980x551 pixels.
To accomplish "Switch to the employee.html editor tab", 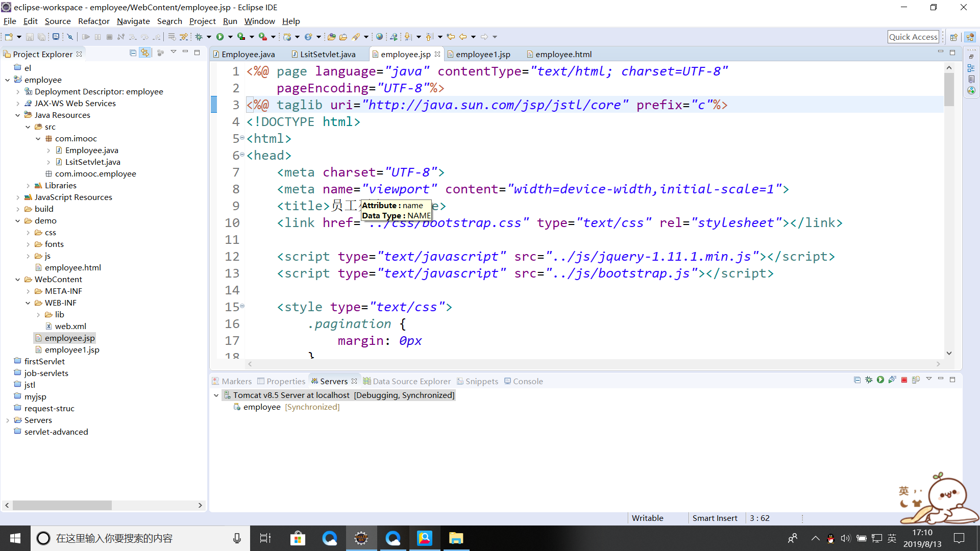I will (x=563, y=54).
